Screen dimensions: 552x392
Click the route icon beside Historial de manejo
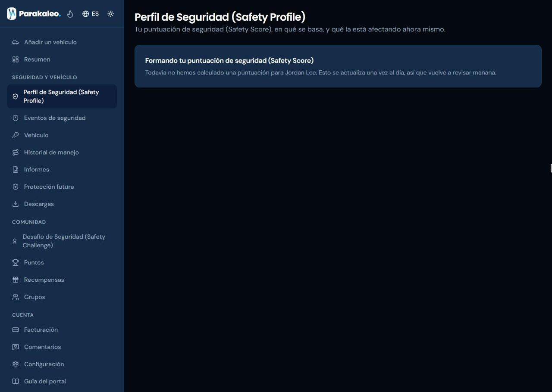[16, 152]
